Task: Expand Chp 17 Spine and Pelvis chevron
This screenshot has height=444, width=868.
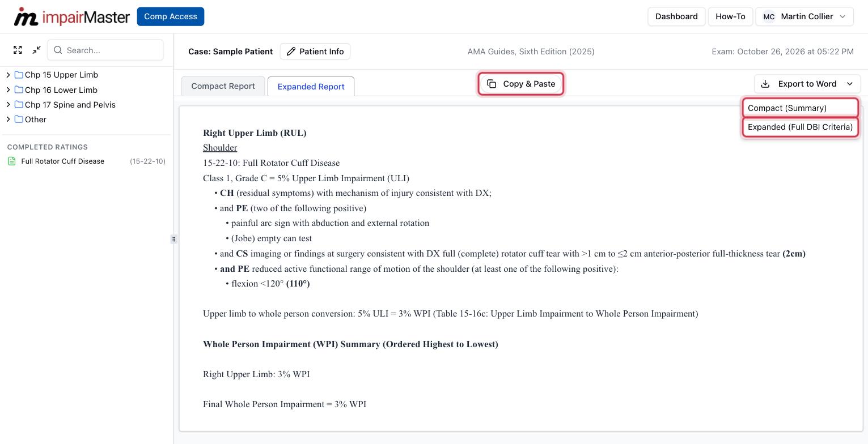Action: coord(8,104)
